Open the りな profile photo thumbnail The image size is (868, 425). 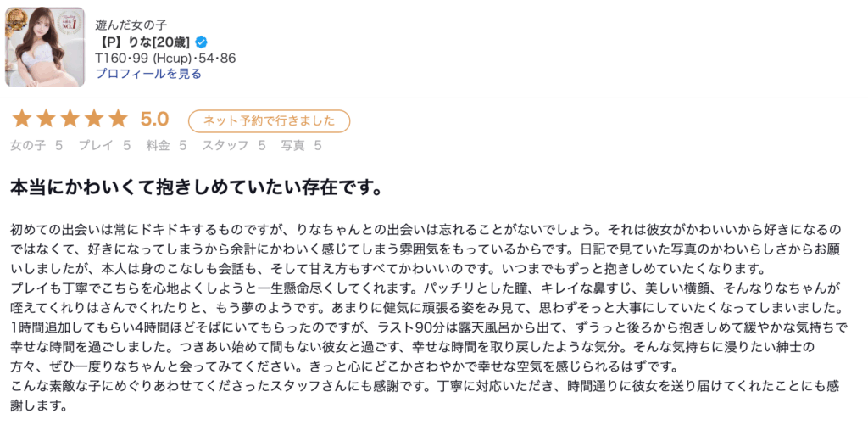point(45,48)
